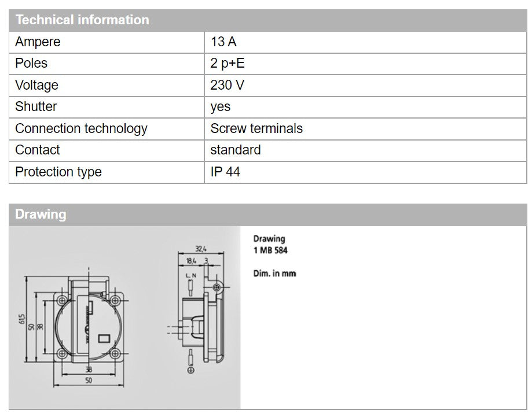Click the 38 dimension below the front view
The image size is (532, 417).
pyautogui.click(x=89, y=369)
